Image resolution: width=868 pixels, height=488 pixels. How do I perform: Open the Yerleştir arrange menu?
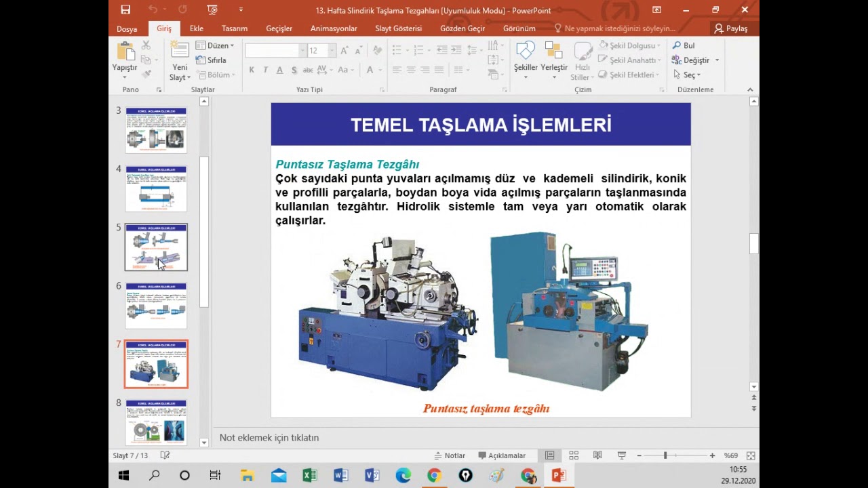point(554,60)
